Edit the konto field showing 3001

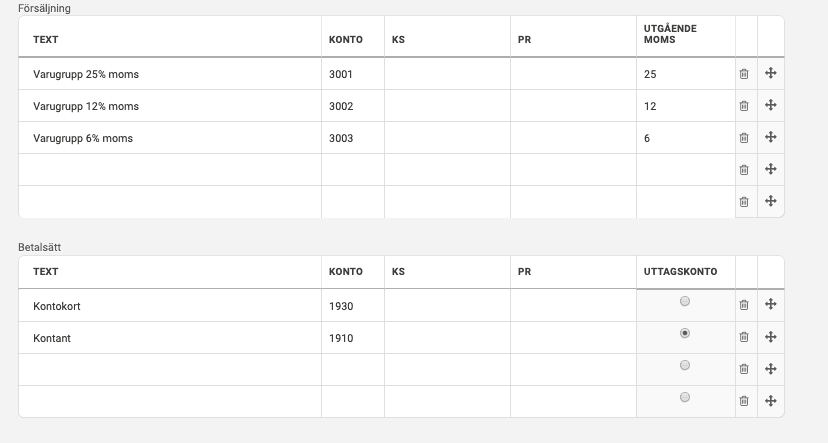coord(353,74)
